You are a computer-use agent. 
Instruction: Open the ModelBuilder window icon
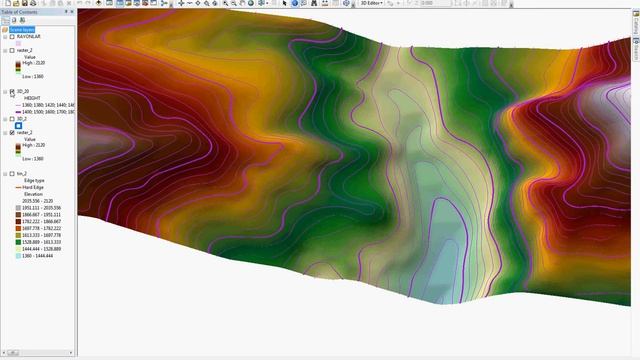tap(164, 3)
